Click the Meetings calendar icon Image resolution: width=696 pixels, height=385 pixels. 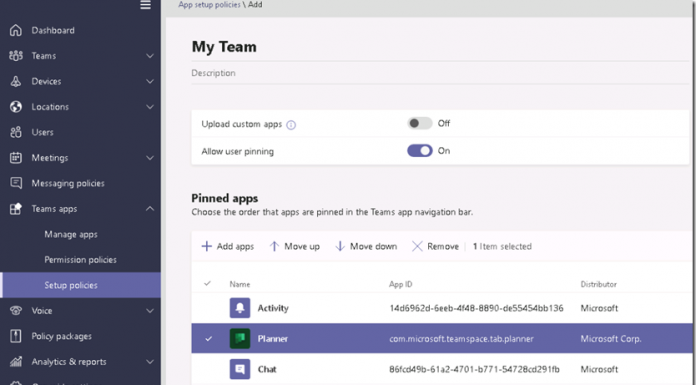(x=16, y=158)
